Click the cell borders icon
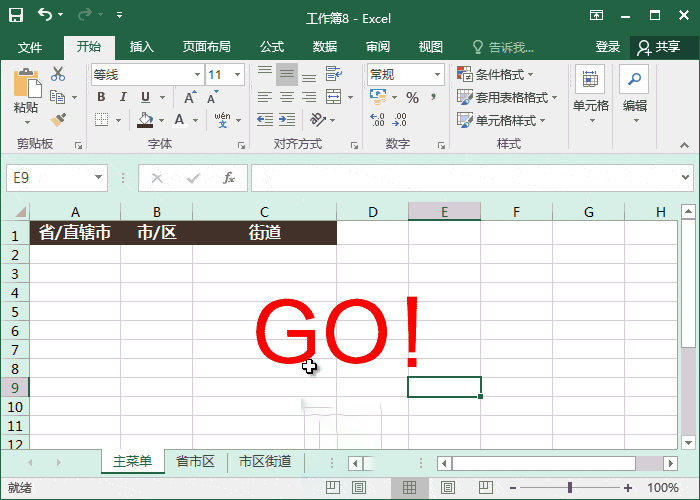This screenshot has height=500, width=700. click(102, 120)
